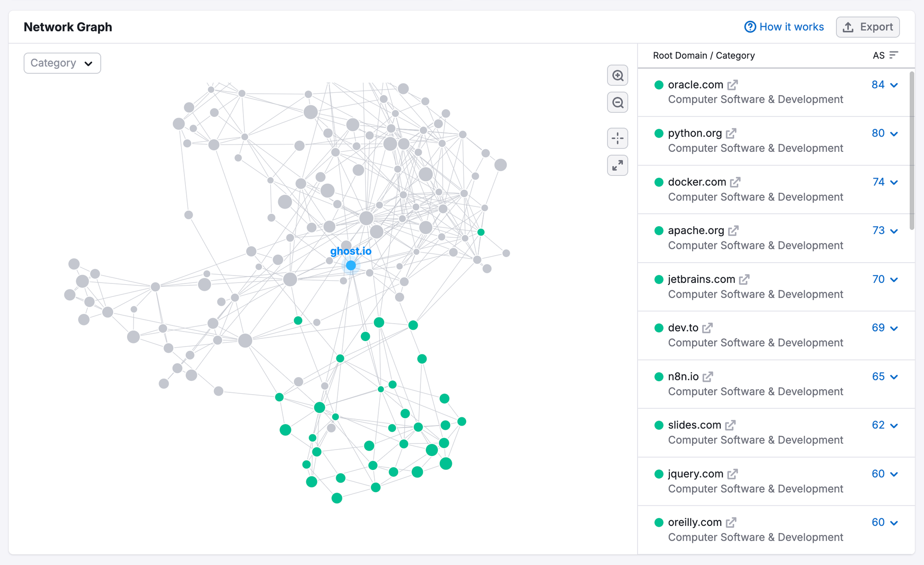Click the green dot beside jquery.com
Screen dimensions: 924x565
[659, 474]
